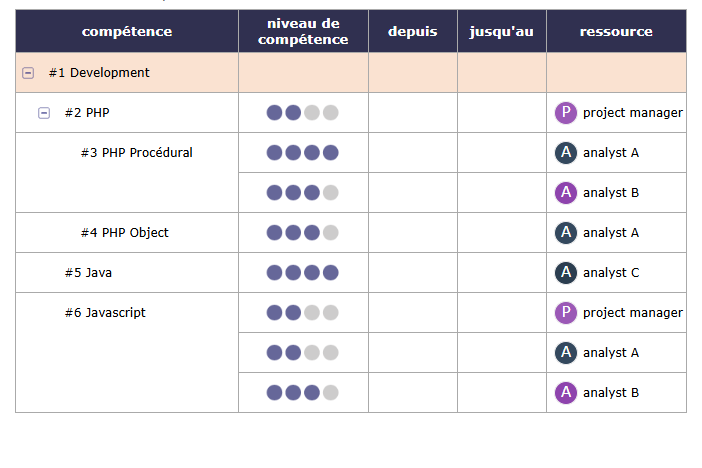Click analyst A avatar in PHP Object row
This screenshot has height=468, width=702.
tap(566, 233)
